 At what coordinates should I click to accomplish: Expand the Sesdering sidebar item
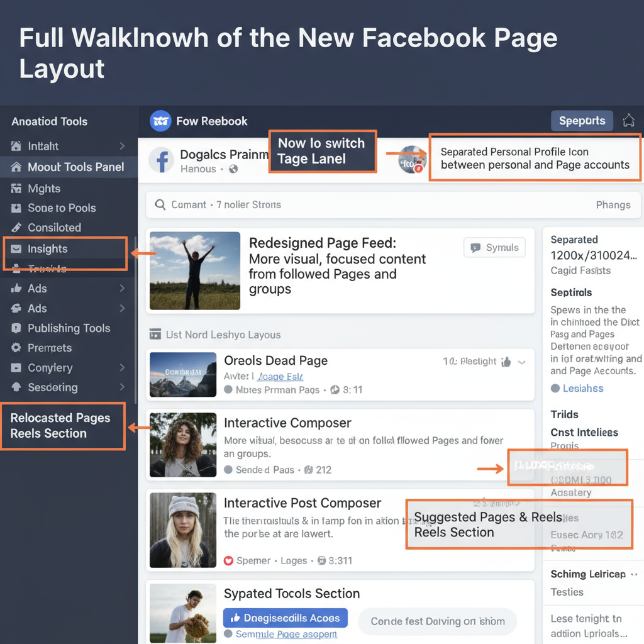coord(122,387)
